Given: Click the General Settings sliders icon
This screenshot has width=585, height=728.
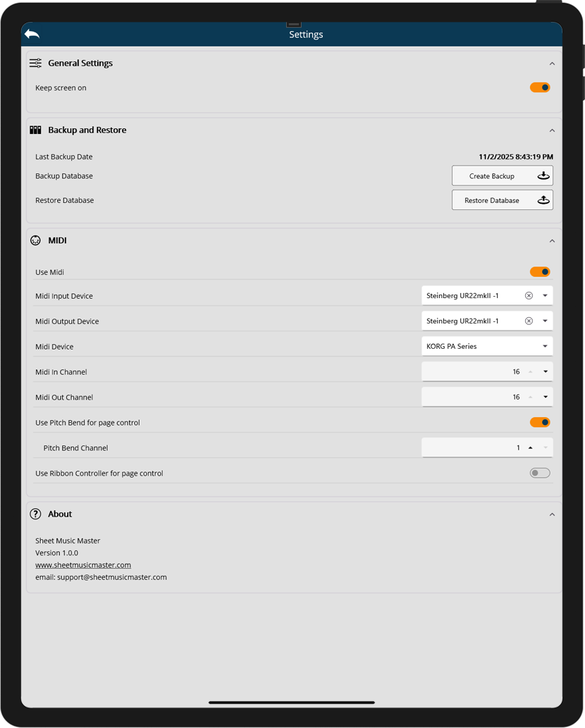Looking at the screenshot, I should coord(35,63).
